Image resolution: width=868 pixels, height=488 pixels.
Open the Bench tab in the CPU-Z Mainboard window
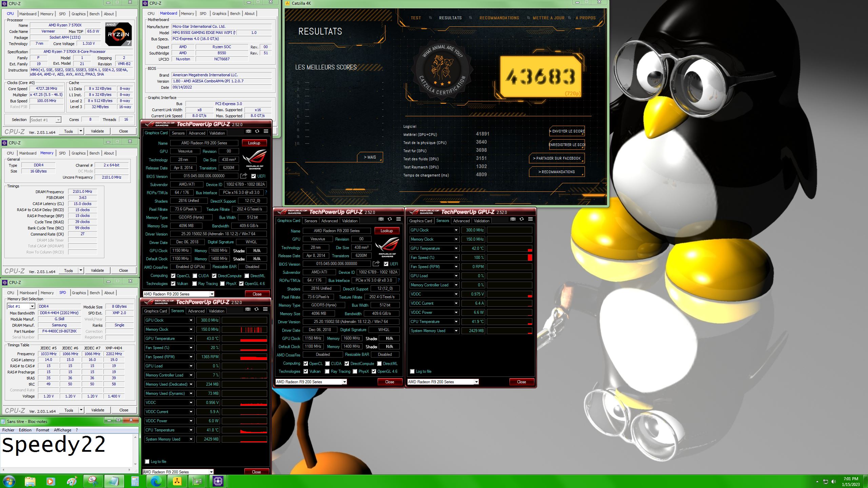click(x=235, y=14)
